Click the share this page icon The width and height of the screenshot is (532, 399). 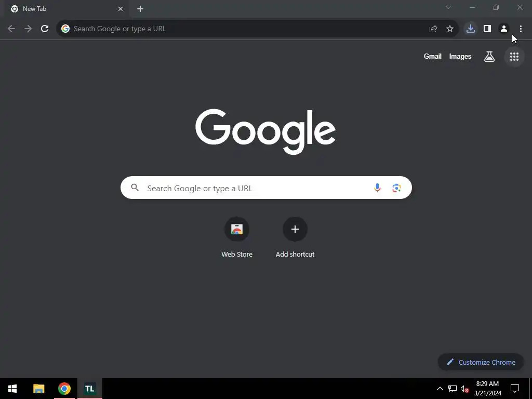433,29
